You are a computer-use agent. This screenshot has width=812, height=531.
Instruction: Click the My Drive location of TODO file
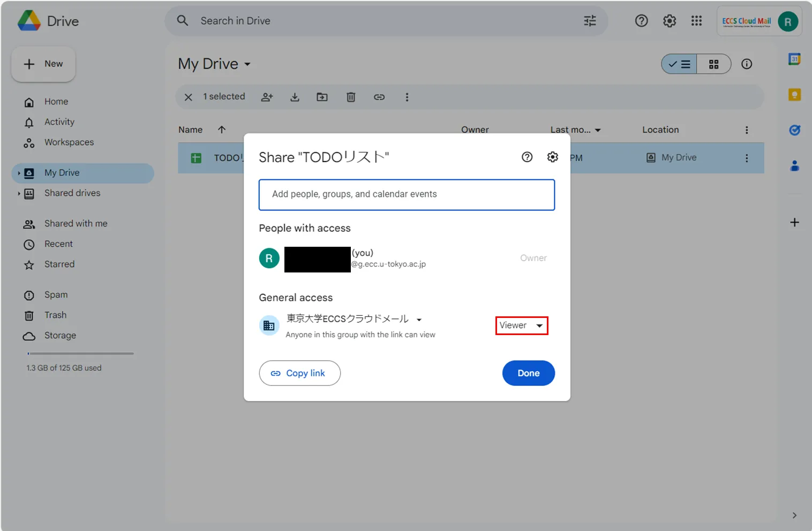tap(672, 157)
